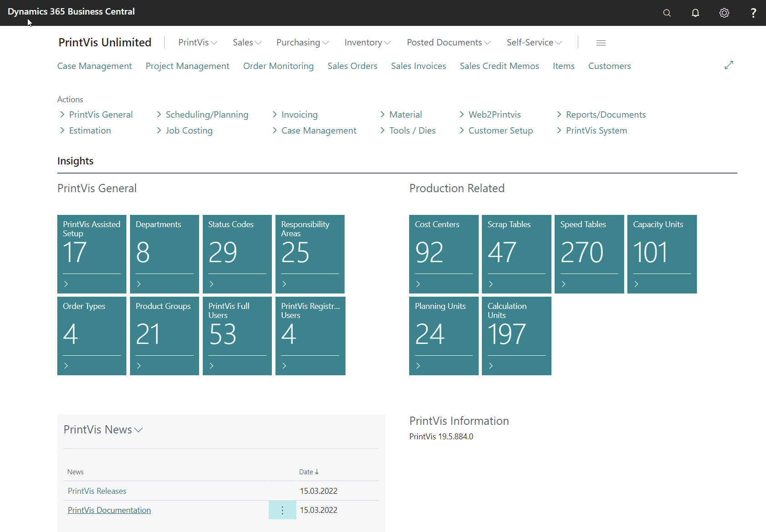Image resolution: width=766 pixels, height=532 pixels.
Task: Open the Customers list
Action: click(x=610, y=66)
